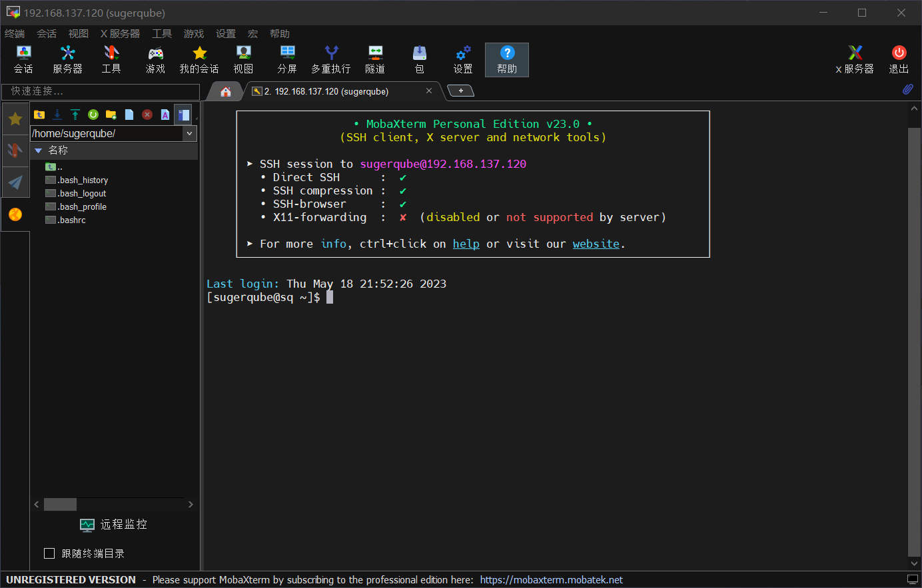Open the 终端 menu
Screen dimensions: 922x588
(x=15, y=34)
